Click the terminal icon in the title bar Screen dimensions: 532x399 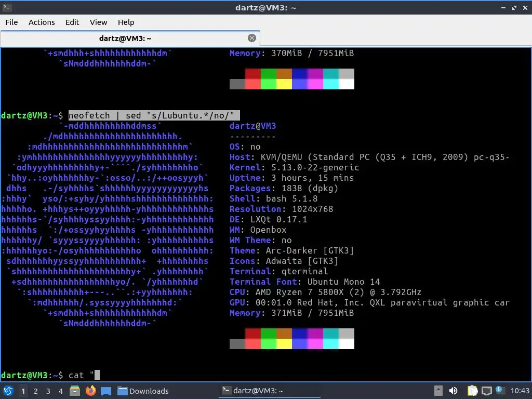click(7, 7)
